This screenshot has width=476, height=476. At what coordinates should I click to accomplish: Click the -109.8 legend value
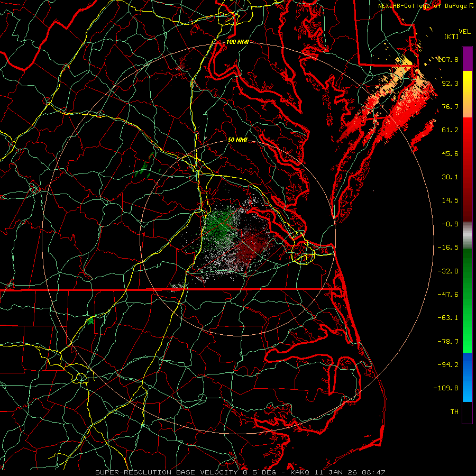446,388
